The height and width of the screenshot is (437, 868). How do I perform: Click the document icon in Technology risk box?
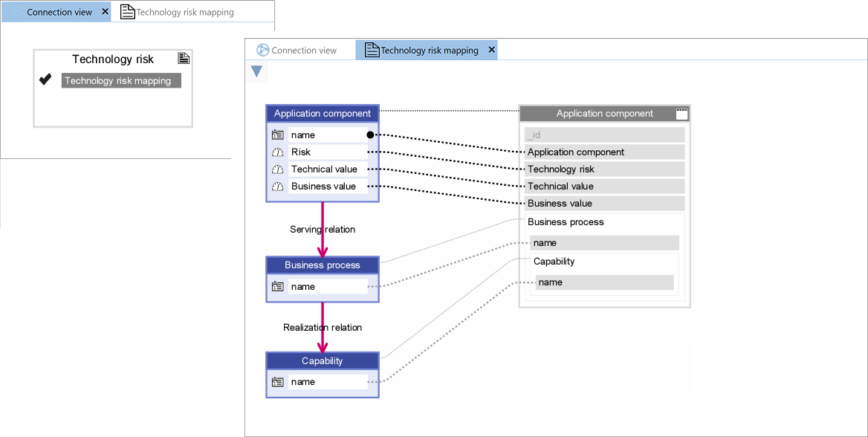click(x=184, y=59)
